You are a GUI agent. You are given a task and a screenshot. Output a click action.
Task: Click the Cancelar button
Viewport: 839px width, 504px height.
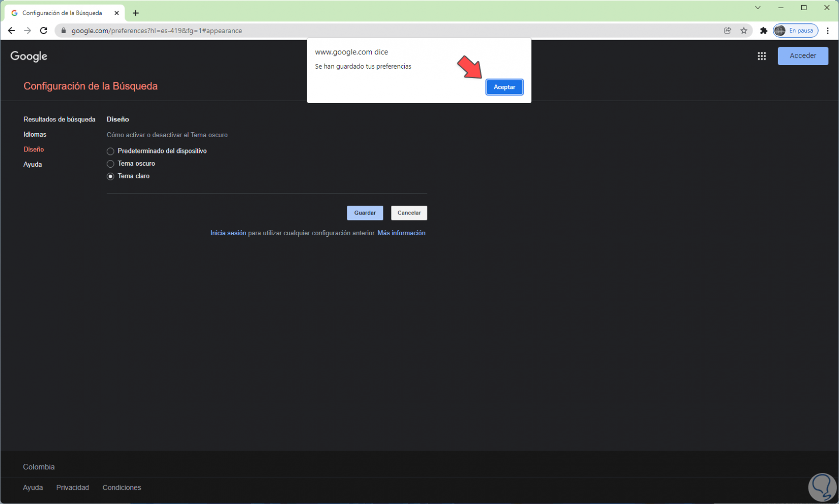(x=409, y=213)
